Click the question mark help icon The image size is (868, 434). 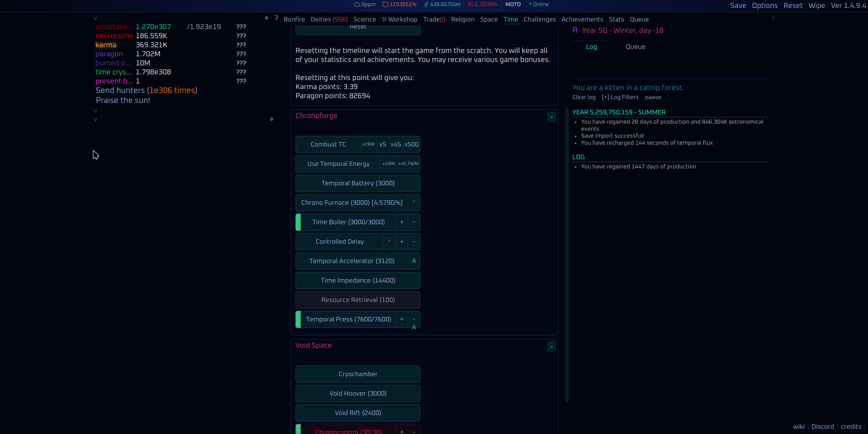276,18
